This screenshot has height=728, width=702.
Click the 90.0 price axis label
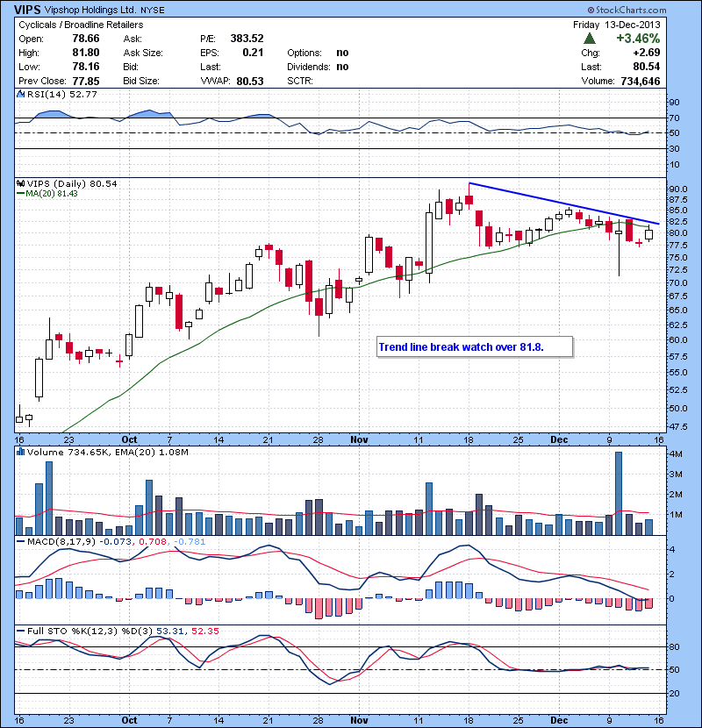tap(677, 189)
